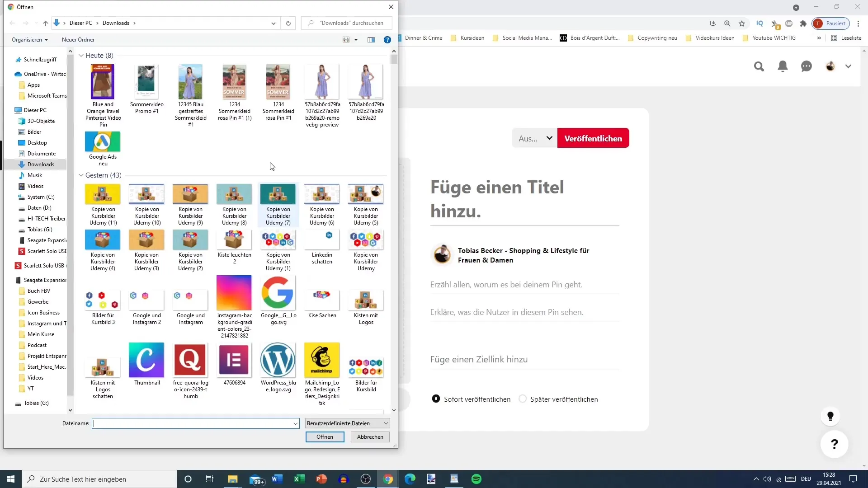Click the preview pane icon in toolbar
The image size is (868, 488).
click(371, 39)
